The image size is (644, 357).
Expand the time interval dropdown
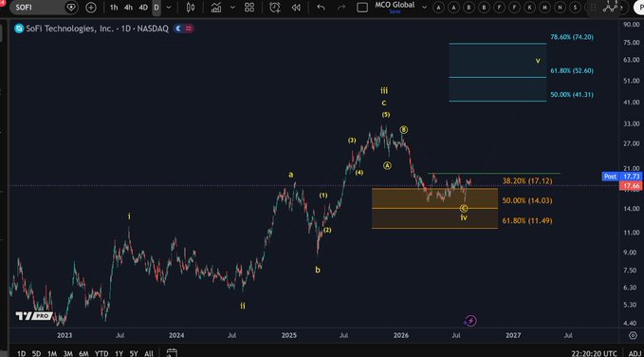pos(169,8)
